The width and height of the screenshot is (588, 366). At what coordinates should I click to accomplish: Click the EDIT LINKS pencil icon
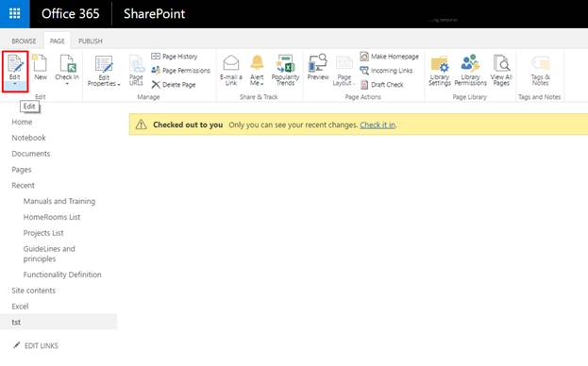point(16,345)
